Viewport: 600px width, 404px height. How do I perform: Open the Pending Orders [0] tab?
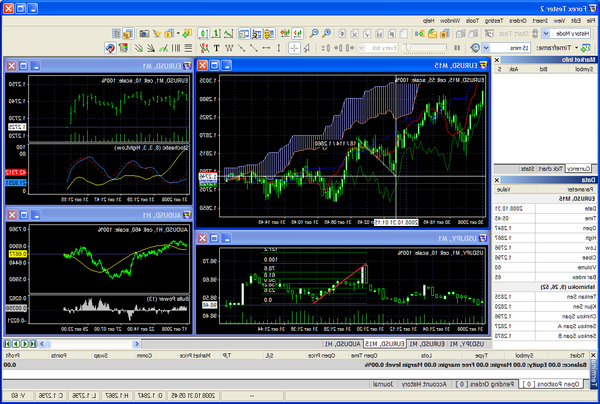[x=485, y=384]
